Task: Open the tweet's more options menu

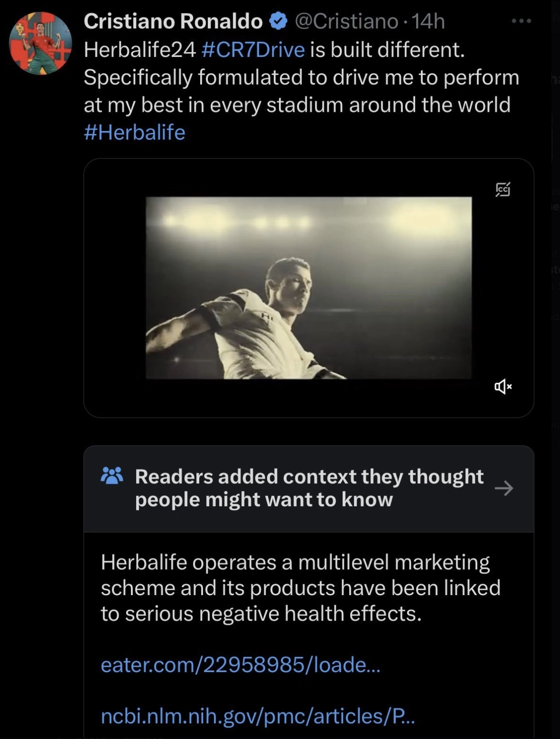Action: click(x=521, y=21)
